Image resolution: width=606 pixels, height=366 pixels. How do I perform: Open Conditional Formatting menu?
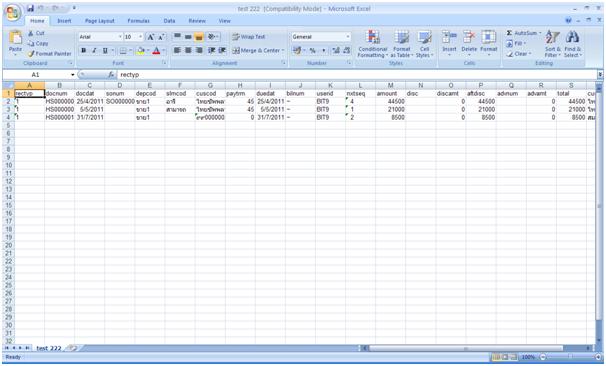[x=373, y=44]
